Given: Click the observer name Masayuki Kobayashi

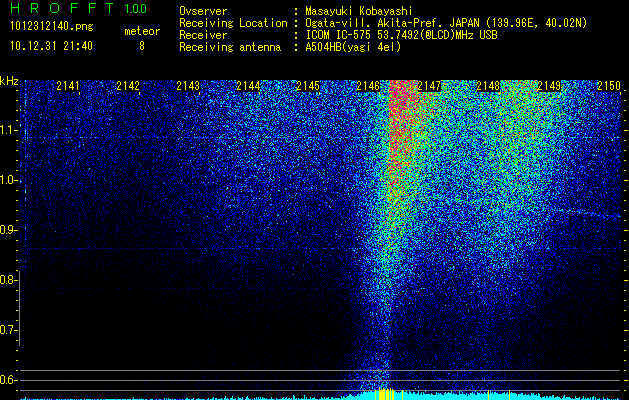Looking at the screenshot, I should click(359, 11).
